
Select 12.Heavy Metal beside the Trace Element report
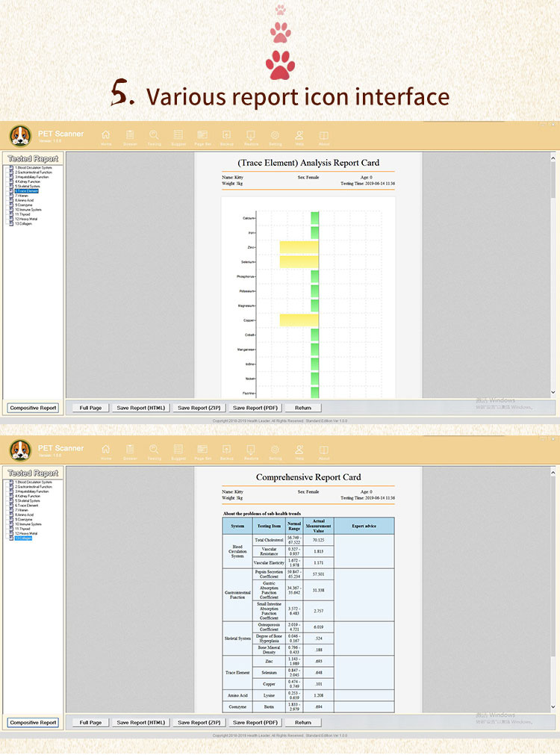(x=26, y=219)
